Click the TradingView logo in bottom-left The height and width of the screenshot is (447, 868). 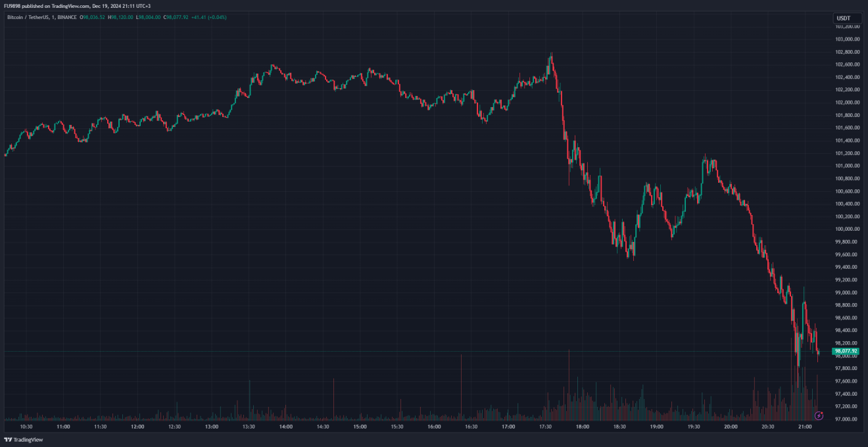click(x=23, y=440)
